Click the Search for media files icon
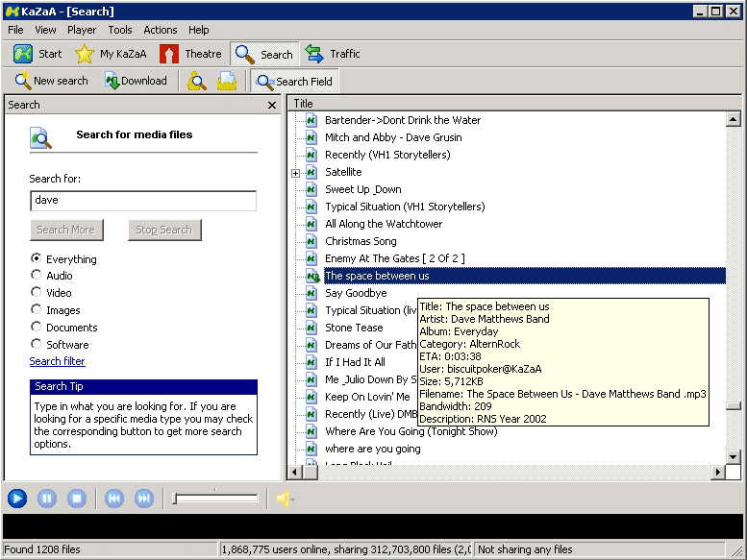 pos(40,138)
